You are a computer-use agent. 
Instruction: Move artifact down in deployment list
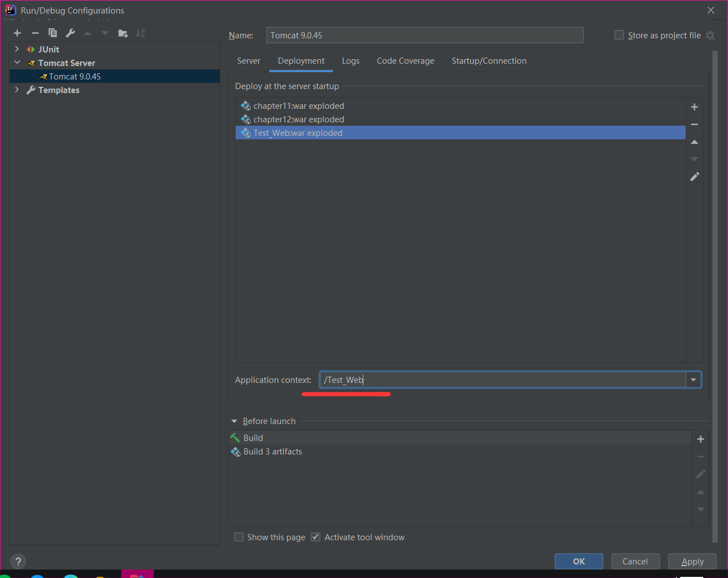[x=694, y=159]
